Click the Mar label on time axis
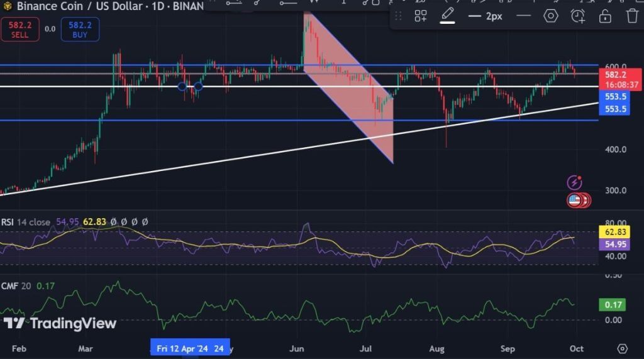This screenshot has width=644, height=359. [x=85, y=349]
